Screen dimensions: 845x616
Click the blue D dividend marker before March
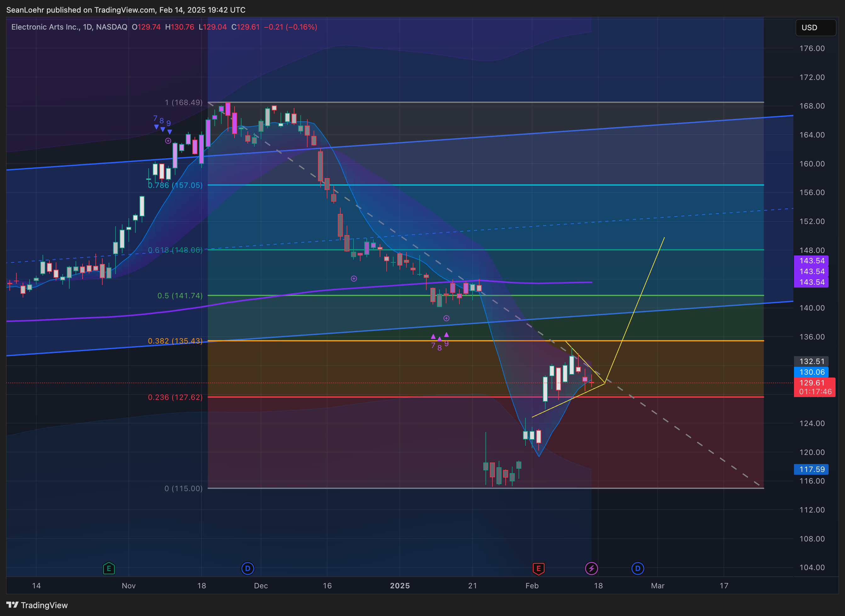[x=638, y=568]
